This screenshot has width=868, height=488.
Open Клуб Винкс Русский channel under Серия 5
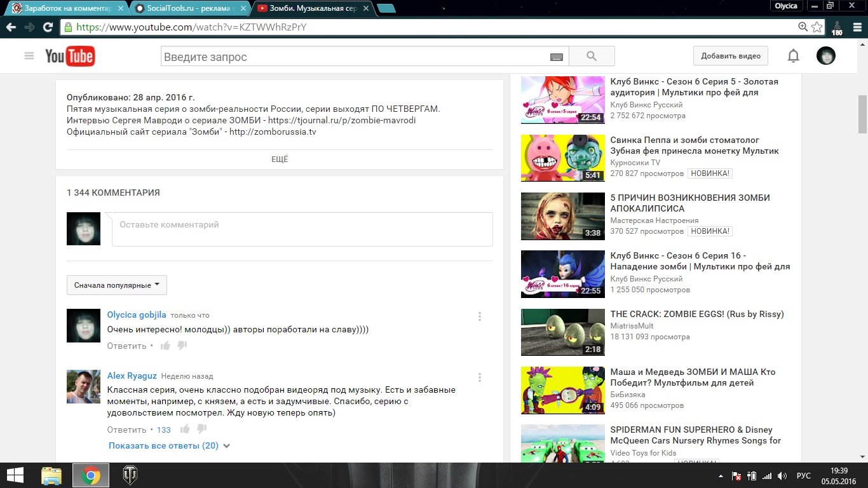pos(646,105)
